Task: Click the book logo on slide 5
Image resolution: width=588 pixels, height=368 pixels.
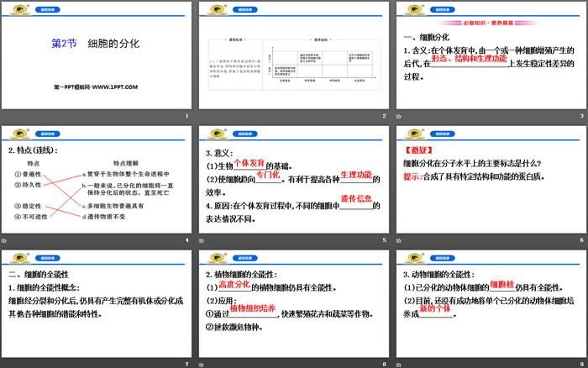Action: pyautogui.click(x=218, y=134)
